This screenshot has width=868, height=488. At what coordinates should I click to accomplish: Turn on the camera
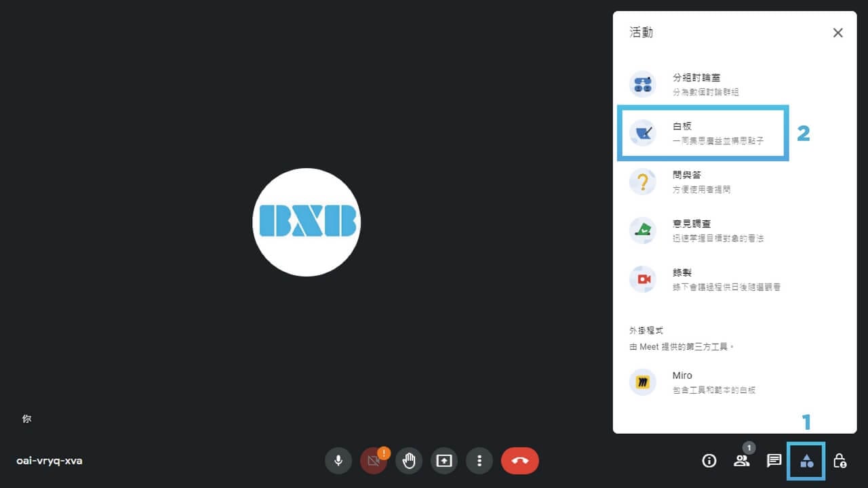coord(374,460)
